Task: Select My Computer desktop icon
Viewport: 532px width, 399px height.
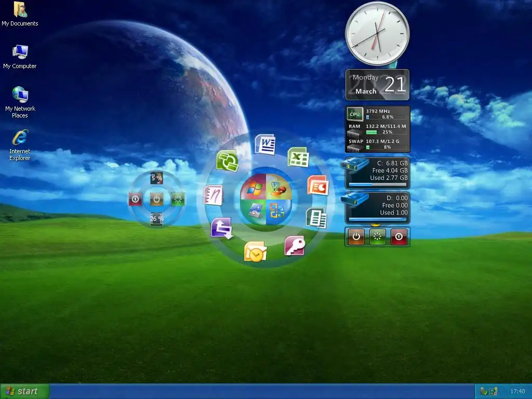Action: click(20, 57)
